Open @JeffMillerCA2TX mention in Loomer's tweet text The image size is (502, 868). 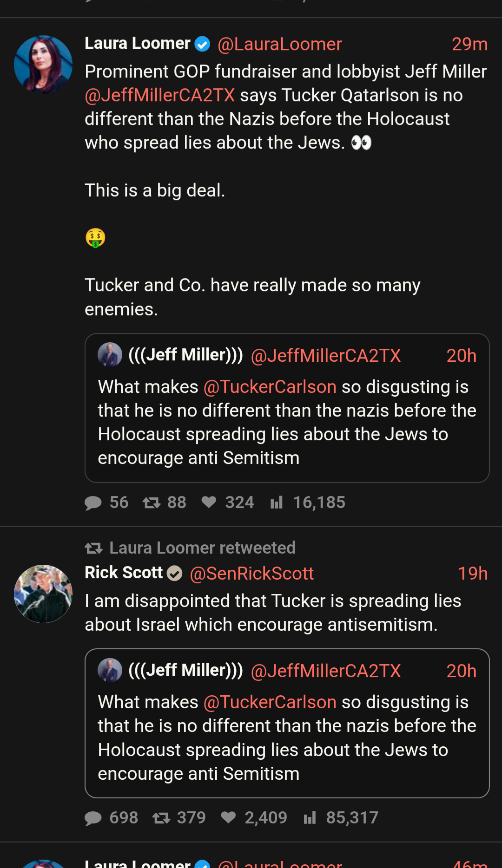click(159, 95)
